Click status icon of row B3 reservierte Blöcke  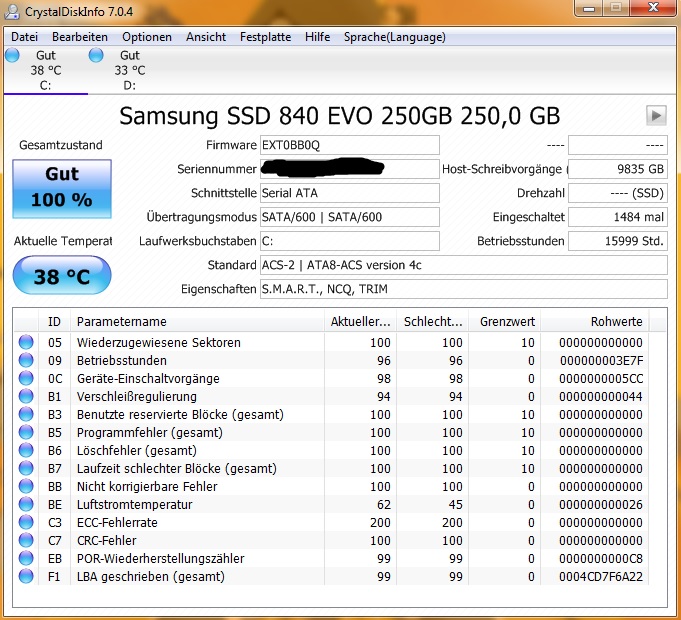(26, 414)
